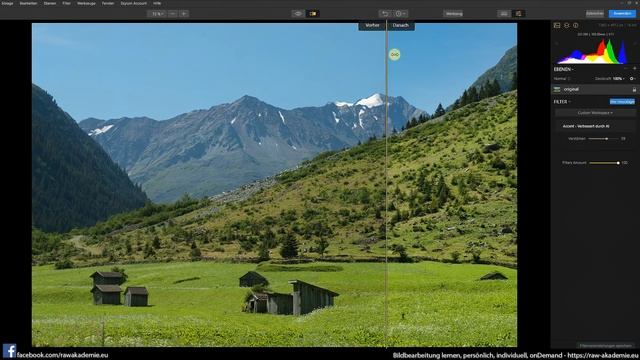The height and width of the screenshot is (360, 640).
Task: Open the history clock dropdown
Action: (x=400, y=14)
